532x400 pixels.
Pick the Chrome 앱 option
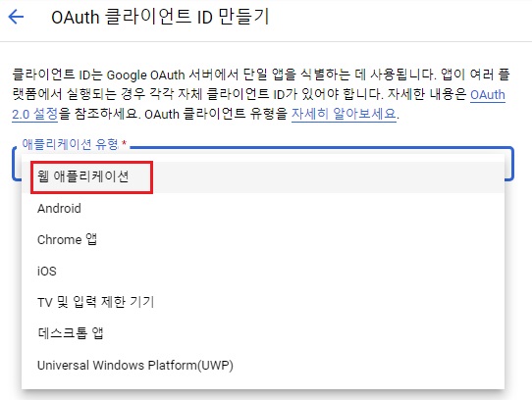(x=263, y=239)
